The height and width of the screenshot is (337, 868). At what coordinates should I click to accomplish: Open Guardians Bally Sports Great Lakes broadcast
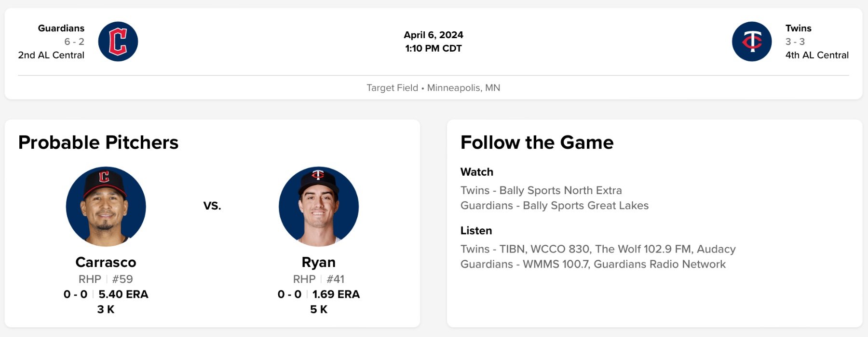pyautogui.click(x=554, y=205)
